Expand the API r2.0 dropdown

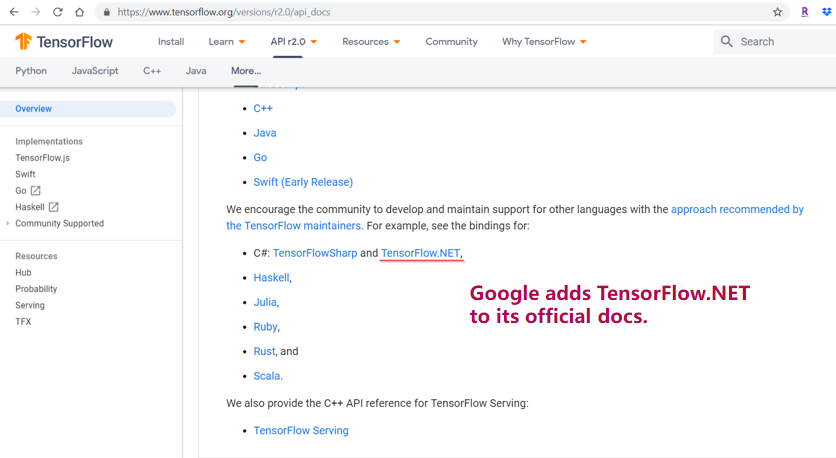[293, 42]
